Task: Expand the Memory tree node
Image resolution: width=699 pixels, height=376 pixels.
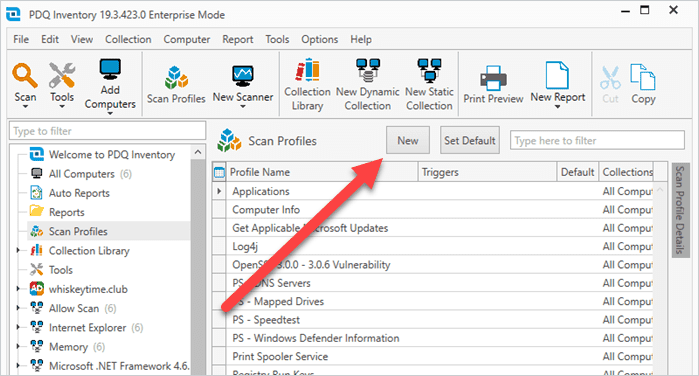Action: 18,347
